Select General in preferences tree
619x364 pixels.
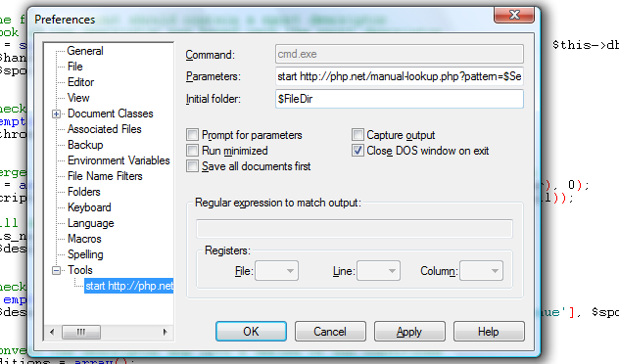point(85,51)
